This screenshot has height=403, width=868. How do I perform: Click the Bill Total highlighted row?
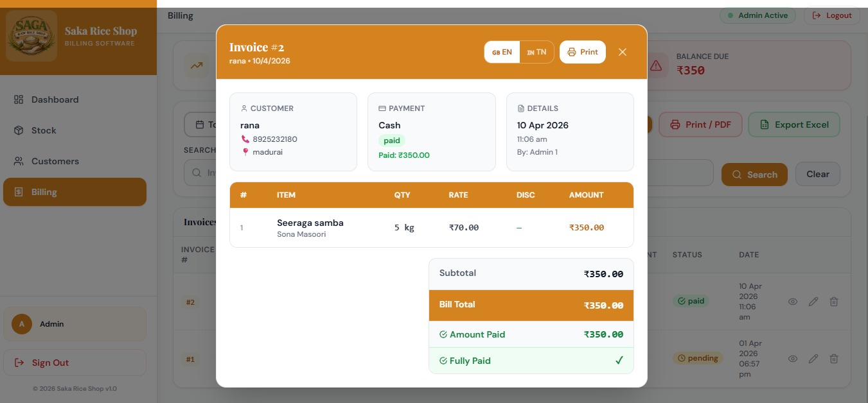coord(531,305)
